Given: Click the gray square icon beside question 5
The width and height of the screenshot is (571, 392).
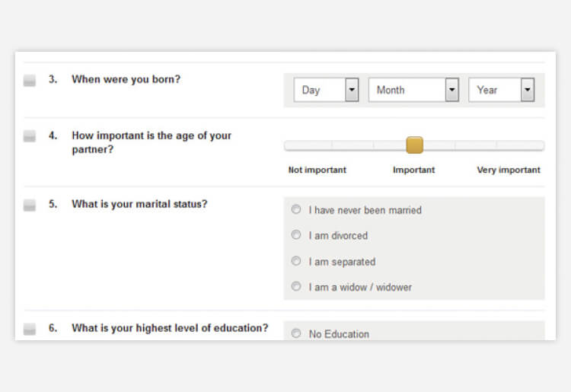Looking at the screenshot, I should coord(30,206).
